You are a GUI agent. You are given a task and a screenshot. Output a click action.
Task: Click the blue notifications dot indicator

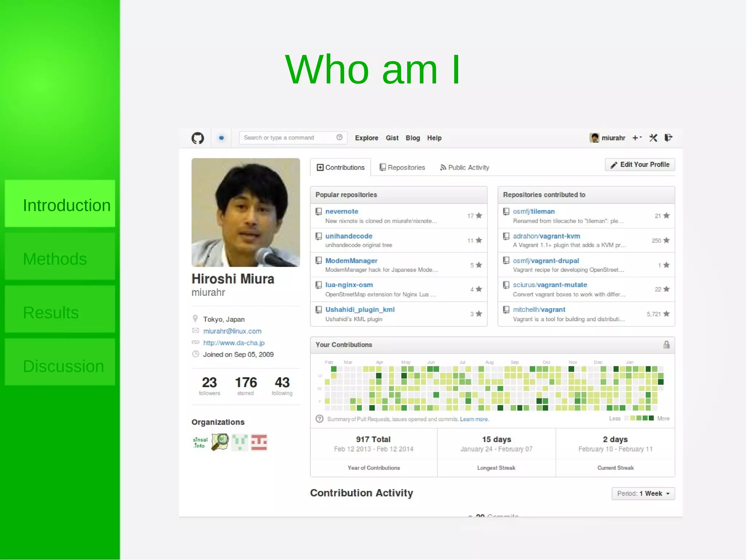click(x=221, y=138)
